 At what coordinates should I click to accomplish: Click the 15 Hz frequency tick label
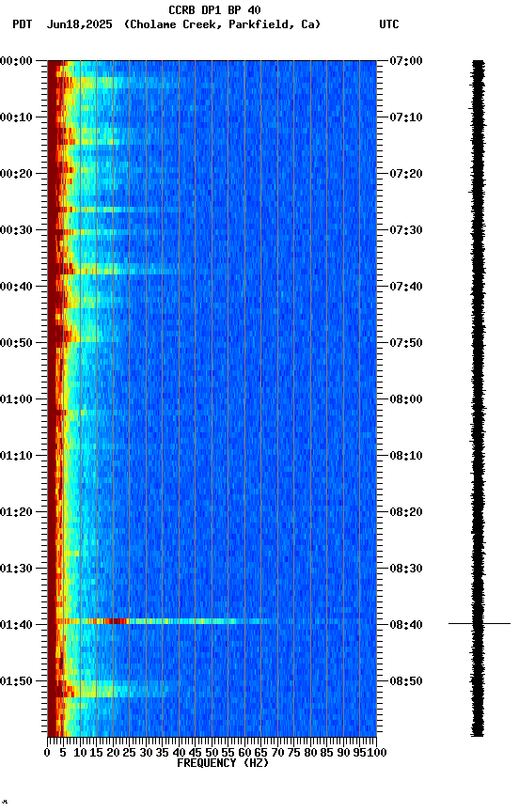click(96, 753)
